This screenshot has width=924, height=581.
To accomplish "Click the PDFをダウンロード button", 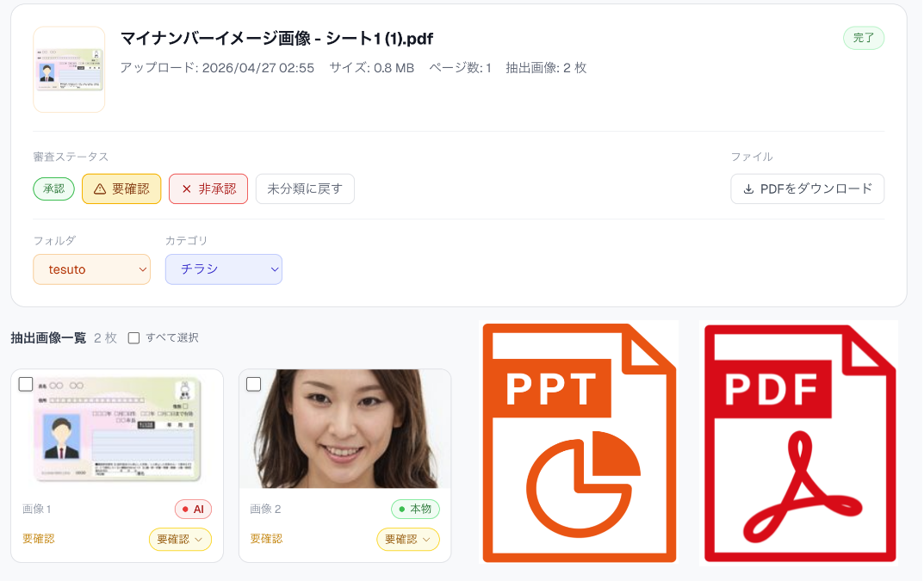I will pyautogui.click(x=808, y=189).
